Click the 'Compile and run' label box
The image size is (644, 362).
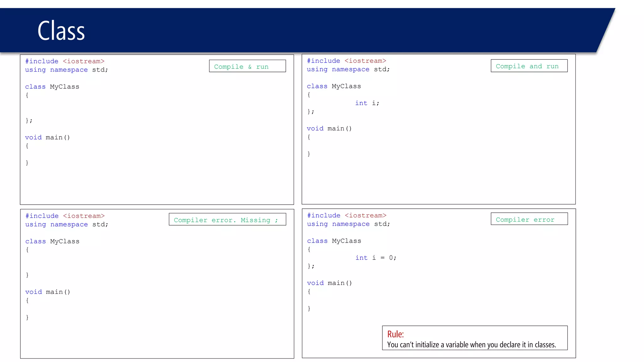click(x=529, y=66)
